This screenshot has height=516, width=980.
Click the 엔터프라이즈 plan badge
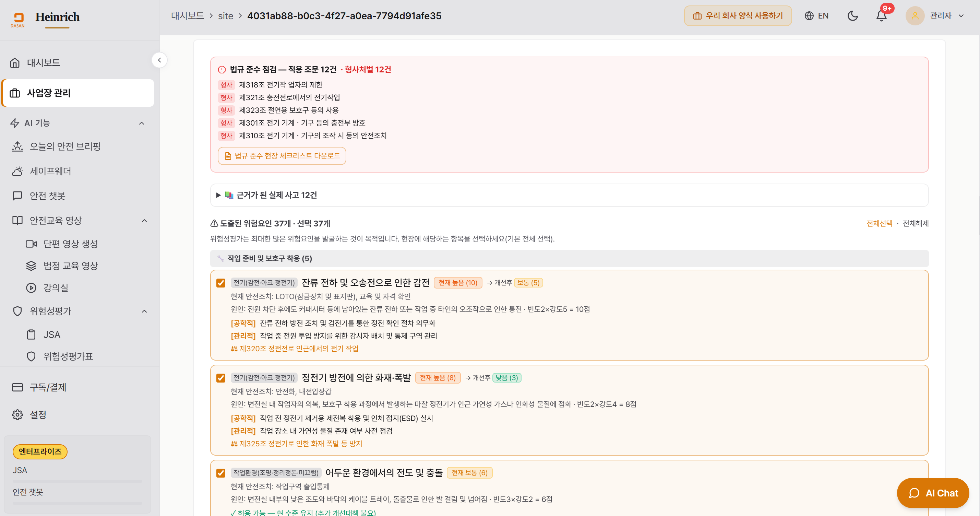coord(40,452)
